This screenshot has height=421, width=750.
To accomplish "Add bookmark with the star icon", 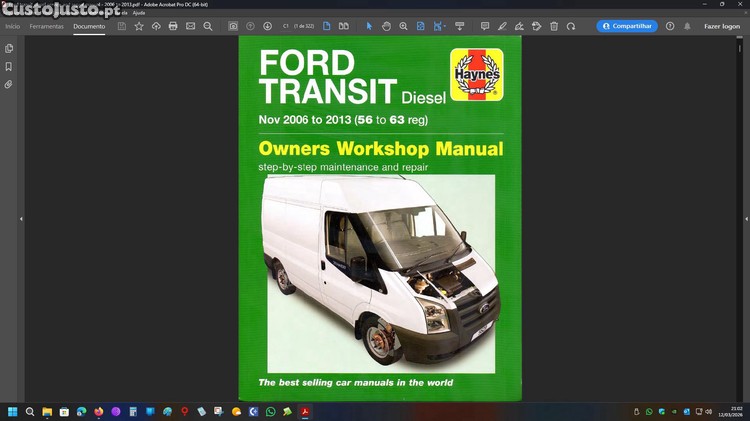I will pos(139,26).
